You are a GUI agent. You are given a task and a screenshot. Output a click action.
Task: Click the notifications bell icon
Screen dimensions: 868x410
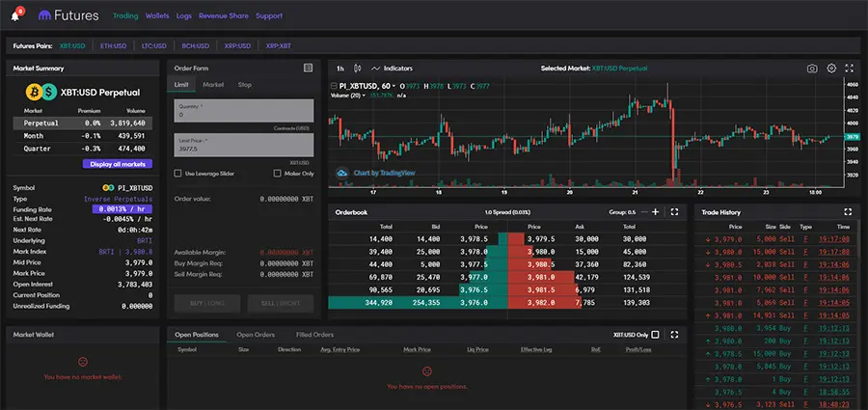(16, 15)
